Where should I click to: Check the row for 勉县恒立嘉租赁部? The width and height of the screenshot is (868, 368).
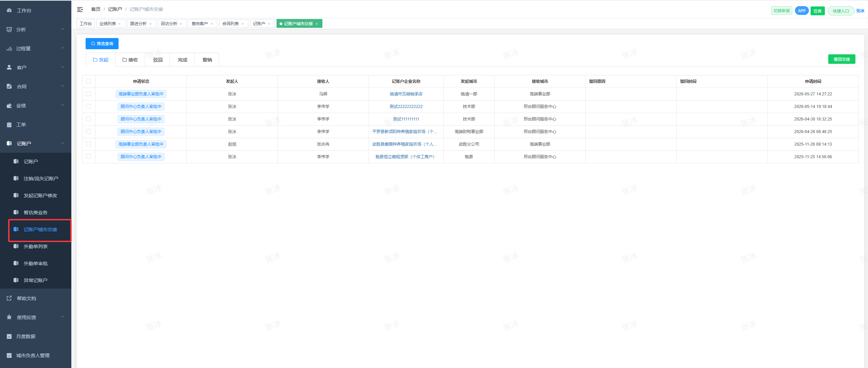coord(88,157)
